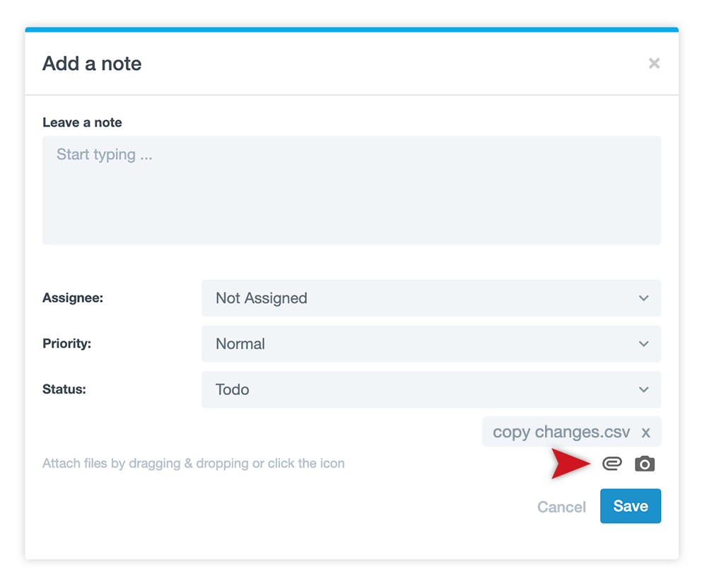
Task: Click the Status field label
Action: (x=64, y=389)
